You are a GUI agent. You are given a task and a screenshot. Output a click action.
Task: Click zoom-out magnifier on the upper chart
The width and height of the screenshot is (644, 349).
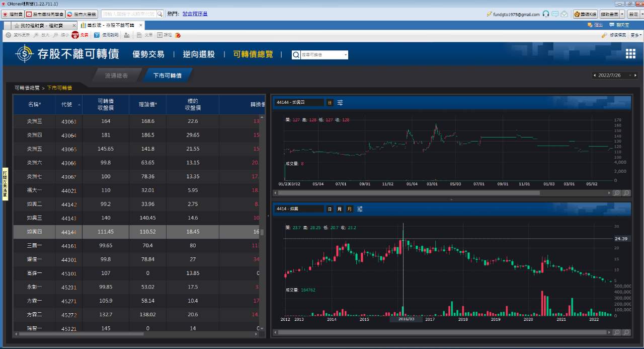coord(626,193)
